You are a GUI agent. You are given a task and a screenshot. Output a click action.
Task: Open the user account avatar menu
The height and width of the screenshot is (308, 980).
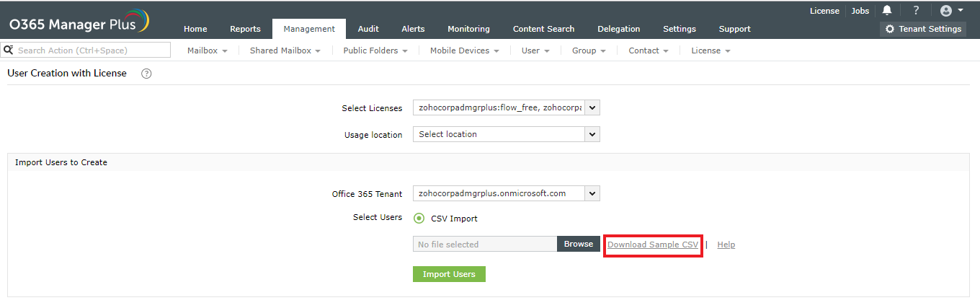point(951,11)
